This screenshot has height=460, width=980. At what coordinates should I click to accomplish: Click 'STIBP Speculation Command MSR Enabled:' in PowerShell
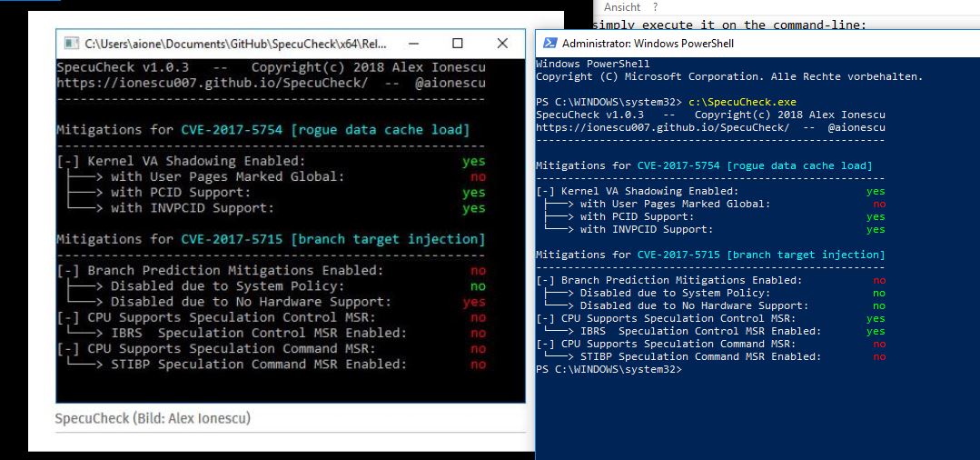coord(700,356)
